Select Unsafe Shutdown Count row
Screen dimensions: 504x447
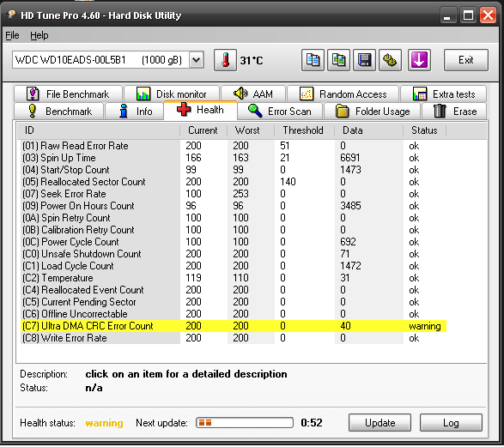(x=234, y=254)
